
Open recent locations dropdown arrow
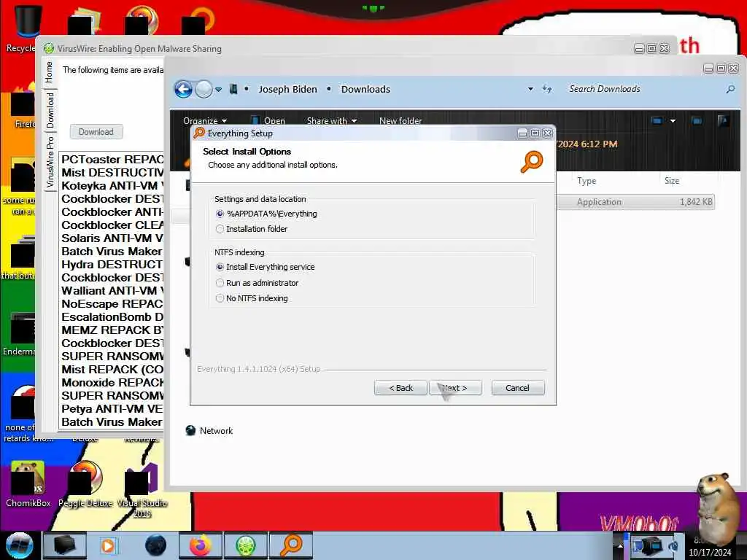(x=219, y=90)
